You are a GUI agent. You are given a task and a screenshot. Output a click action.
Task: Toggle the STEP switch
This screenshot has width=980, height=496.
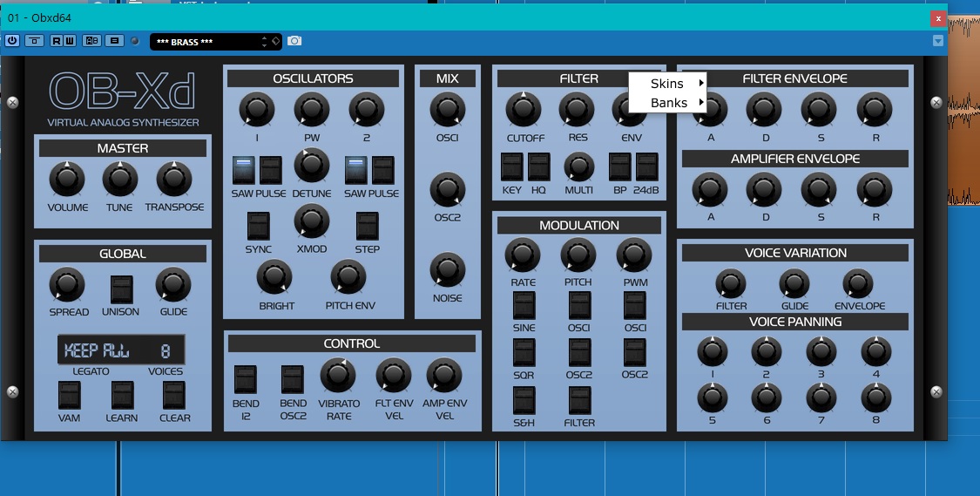pos(367,226)
